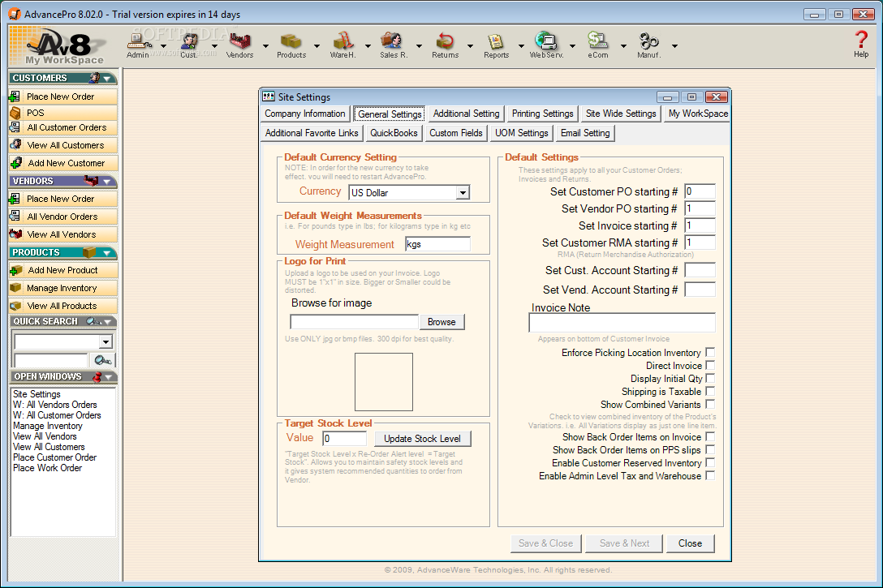Click View All Products sidebar icon
Viewport: 883px width, 588px height.
pyautogui.click(x=15, y=306)
